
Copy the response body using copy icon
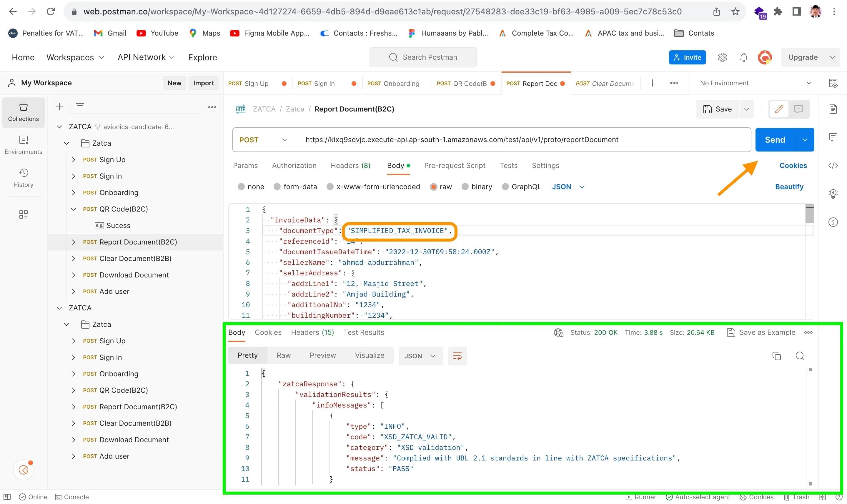click(777, 356)
